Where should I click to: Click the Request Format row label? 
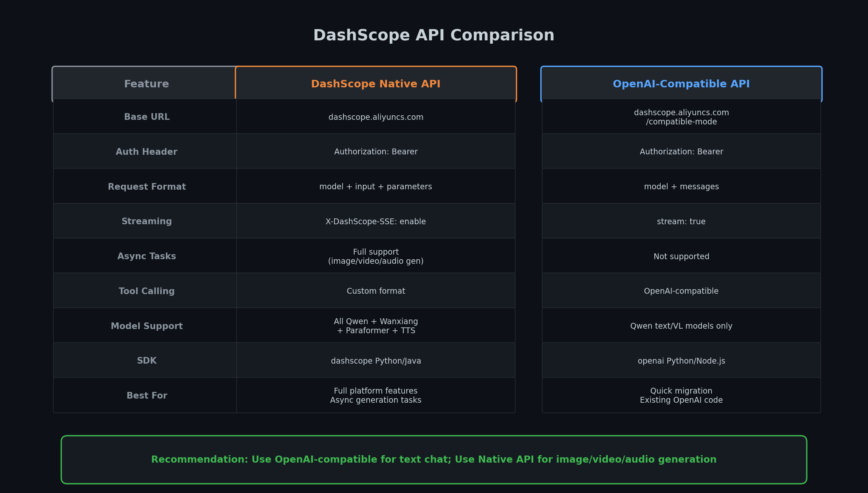[x=147, y=187]
